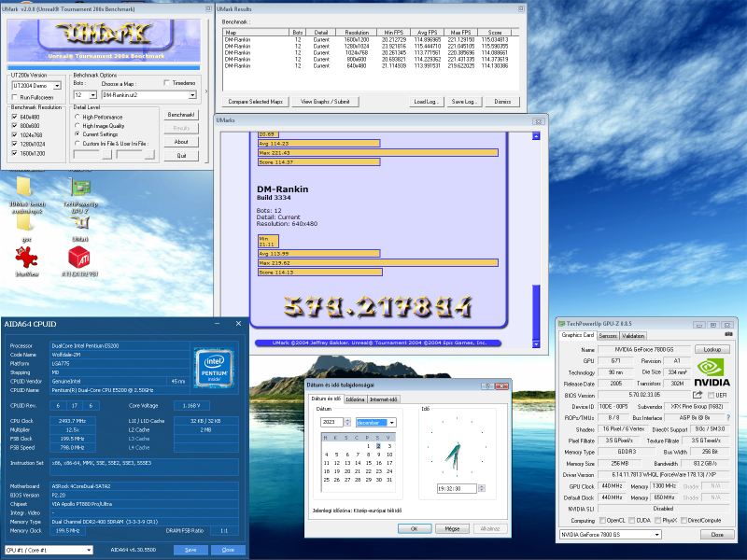Screen dimensions: 747x560
Task: Close the UMark graph window
Action: [539, 121]
